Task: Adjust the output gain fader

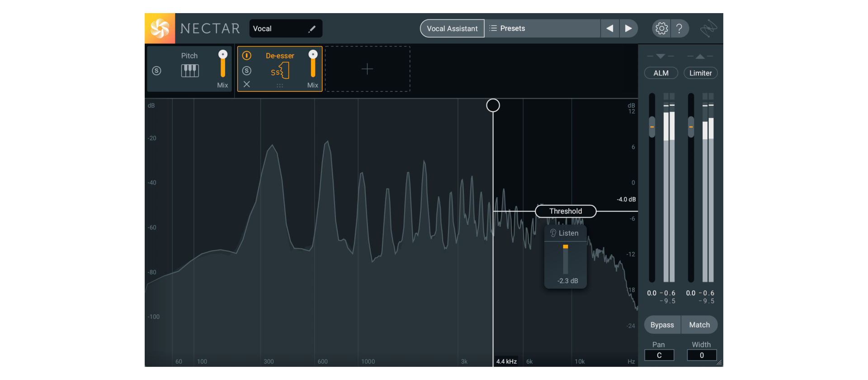Action: pyautogui.click(x=691, y=127)
